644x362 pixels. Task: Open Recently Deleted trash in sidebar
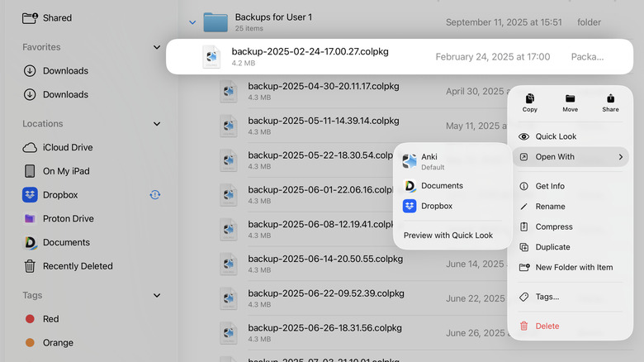pyautogui.click(x=78, y=266)
